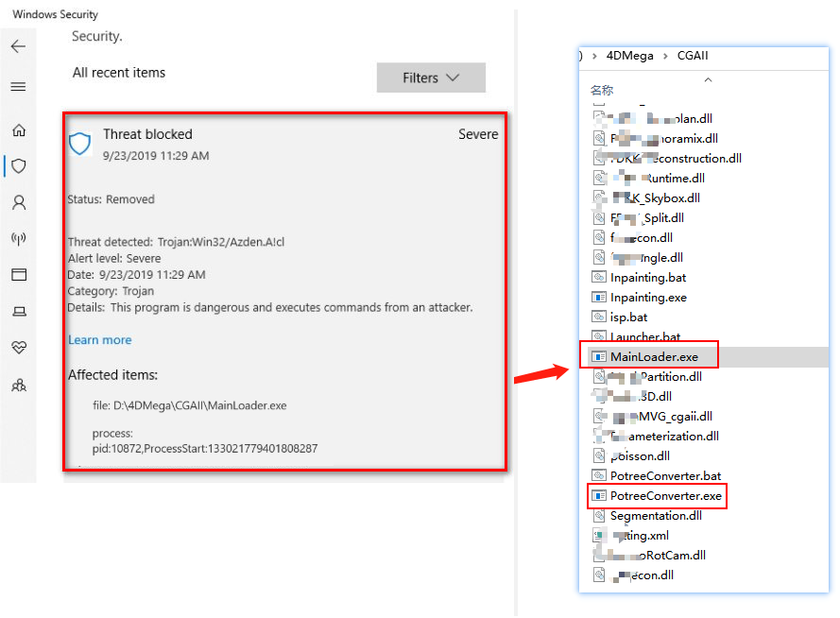
Task: Click the Learn more link
Action: click(99, 340)
